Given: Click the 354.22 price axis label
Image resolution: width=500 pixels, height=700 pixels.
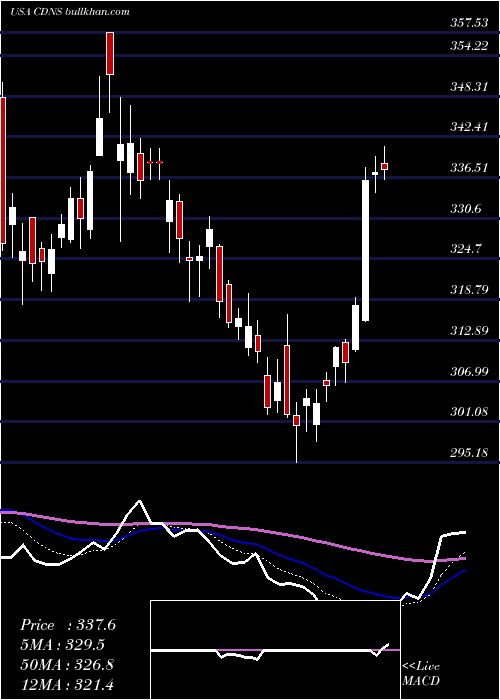Looking at the screenshot, I should [x=469, y=46].
